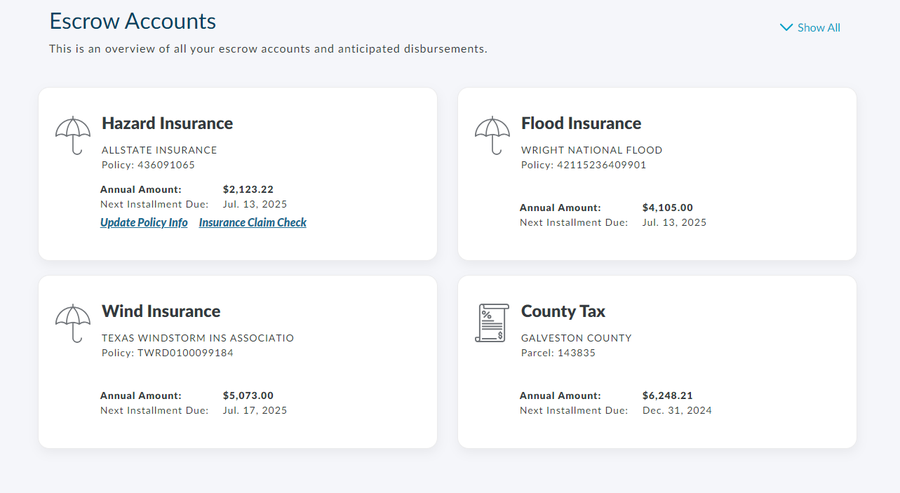
Task: Open the Insurance Claim Check link
Action: (252, 223)
